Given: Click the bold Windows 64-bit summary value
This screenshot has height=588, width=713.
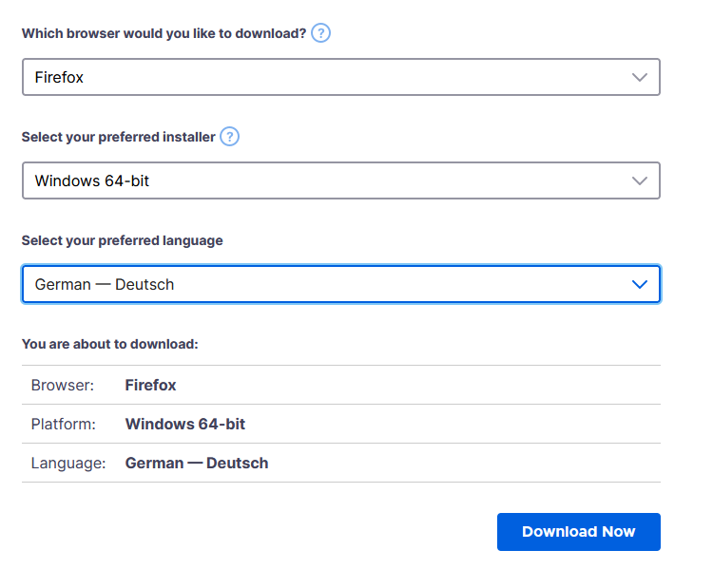Looking at the screenshot, I should coord(184,424).
